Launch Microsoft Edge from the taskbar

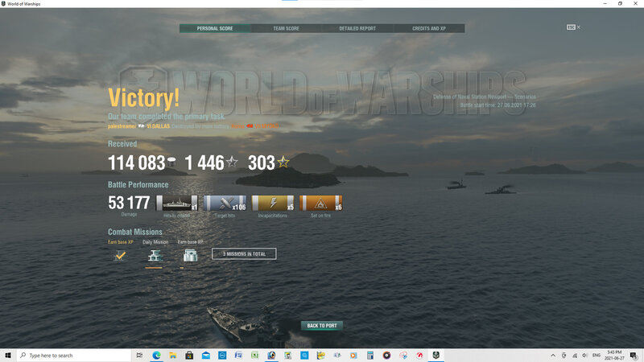click(x=156, y=356)
